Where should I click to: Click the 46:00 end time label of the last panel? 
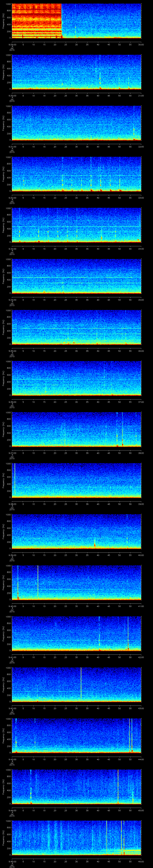click(141, 861)
